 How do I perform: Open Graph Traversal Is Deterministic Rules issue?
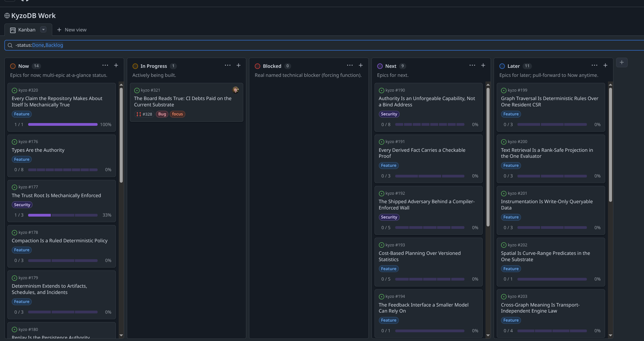pyautogui.click(x=549, y=101)
